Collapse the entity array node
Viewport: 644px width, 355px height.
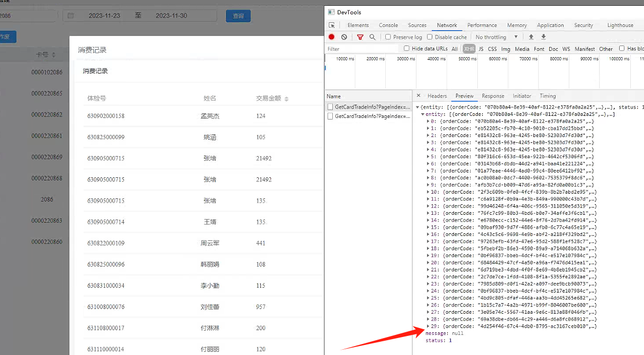(x=422, y=114)
